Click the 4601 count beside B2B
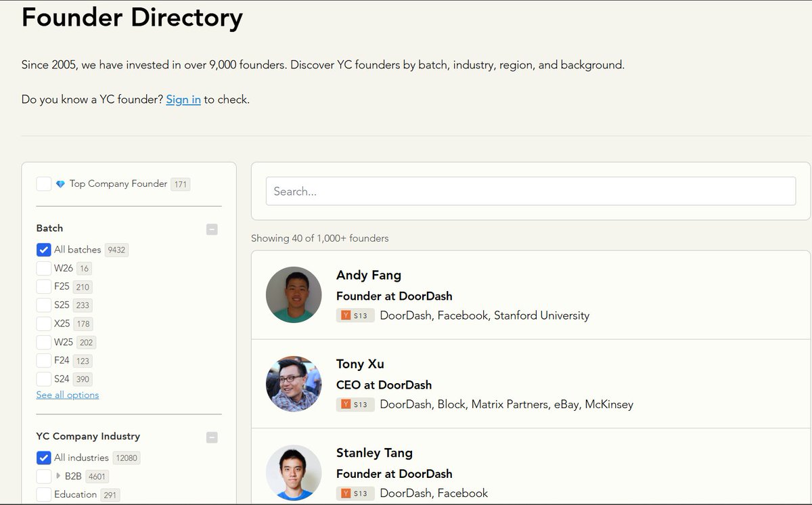The width and height of the screenshot is (812, 505). (x=97, y=477)
